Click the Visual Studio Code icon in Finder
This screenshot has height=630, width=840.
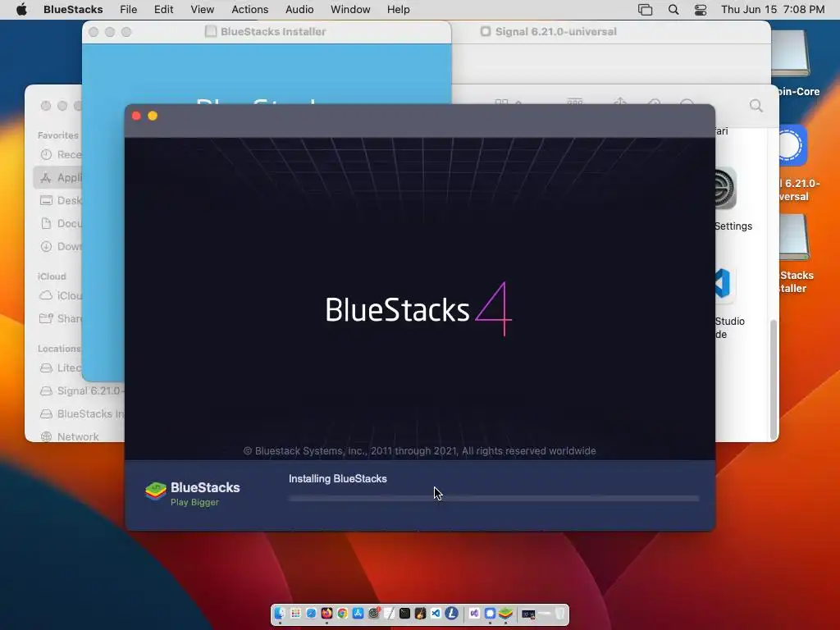725,283
